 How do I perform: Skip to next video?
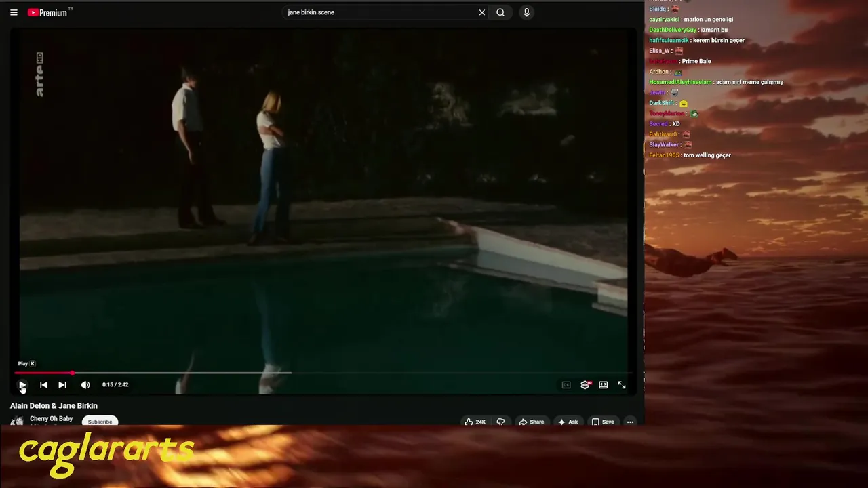(62, 385)
